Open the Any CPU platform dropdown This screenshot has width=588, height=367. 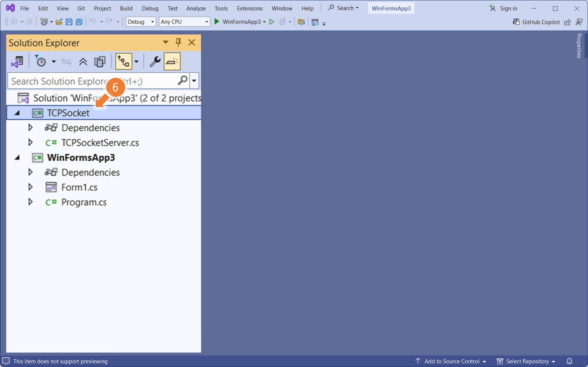click(x=185, y=22)
